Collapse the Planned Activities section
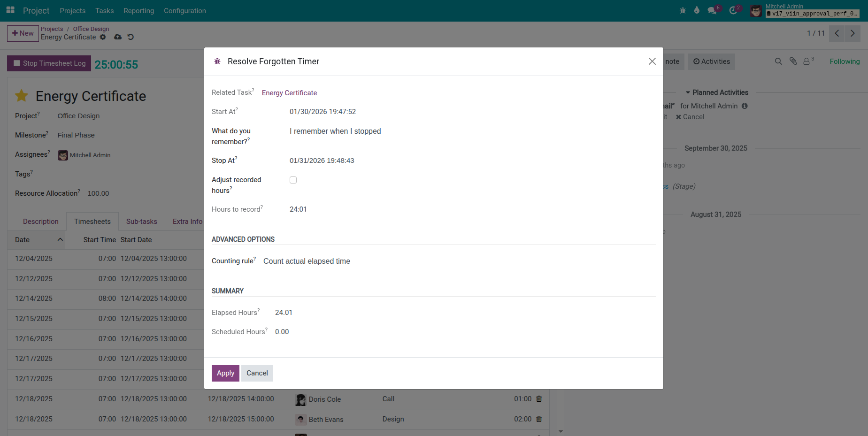 tap(716, 92)
